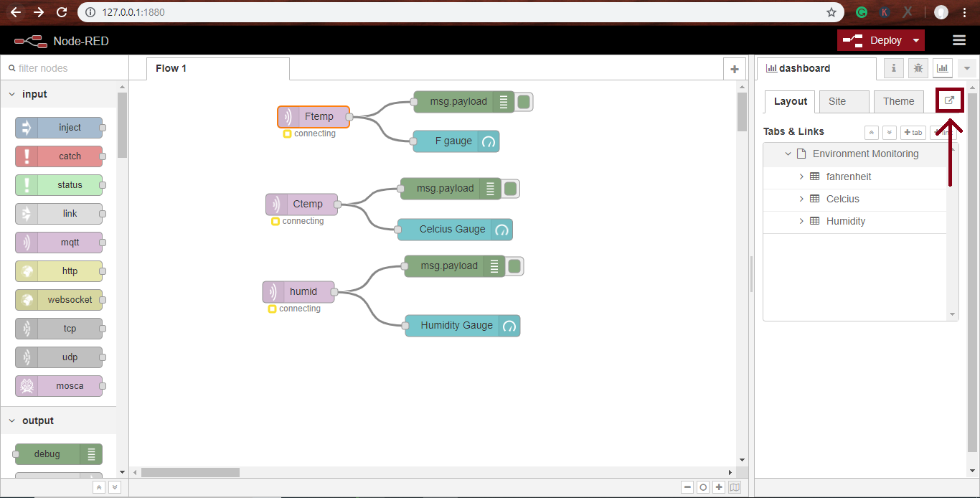Expand the Humidity group chevron
Screen dimensions: 980x498
tap(801, 221)
